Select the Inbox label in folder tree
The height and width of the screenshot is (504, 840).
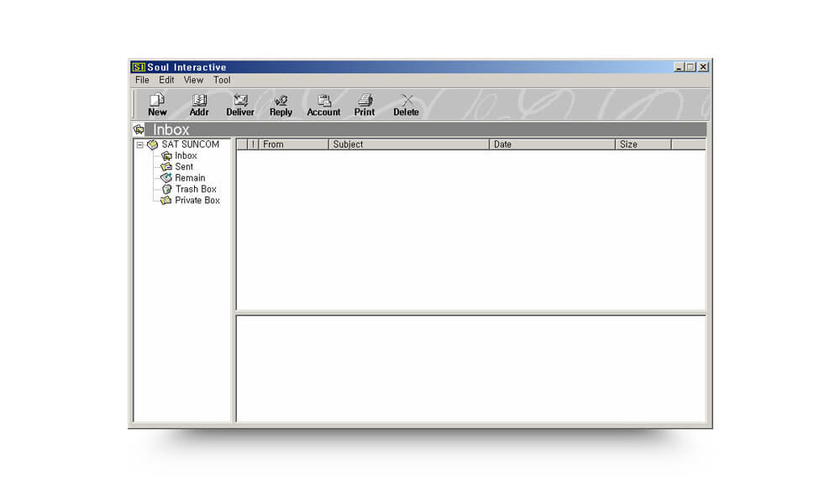pos(186,156)
